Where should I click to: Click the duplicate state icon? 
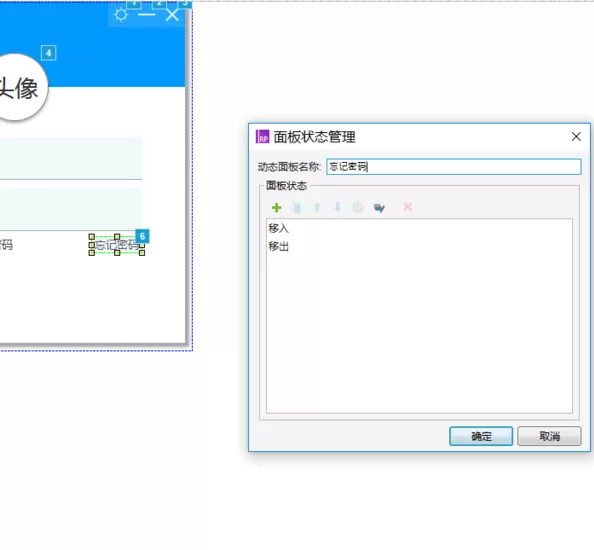(297, 207)
